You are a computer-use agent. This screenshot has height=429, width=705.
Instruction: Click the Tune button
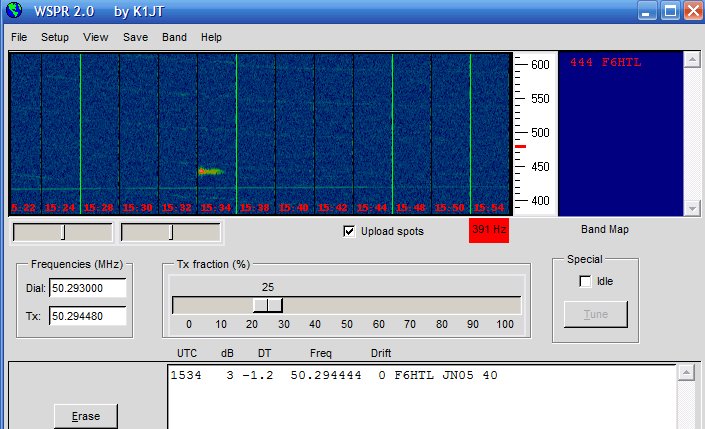coord(596,314)
